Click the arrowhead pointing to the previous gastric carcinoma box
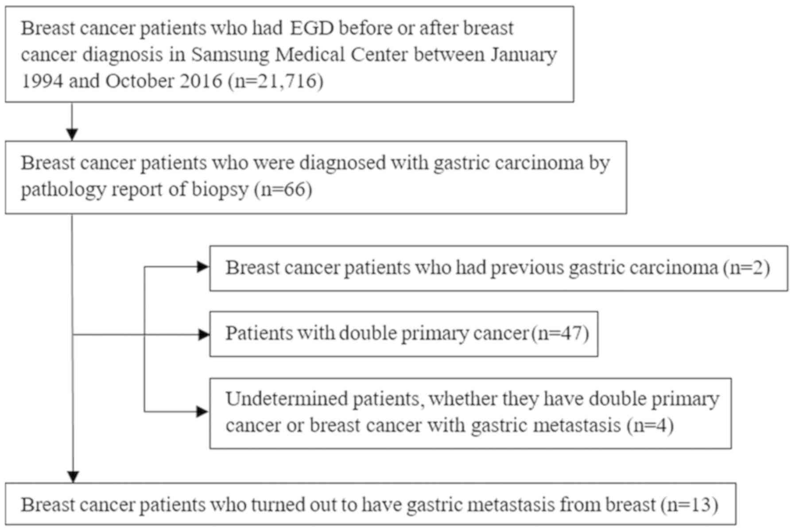 [203, 267]
